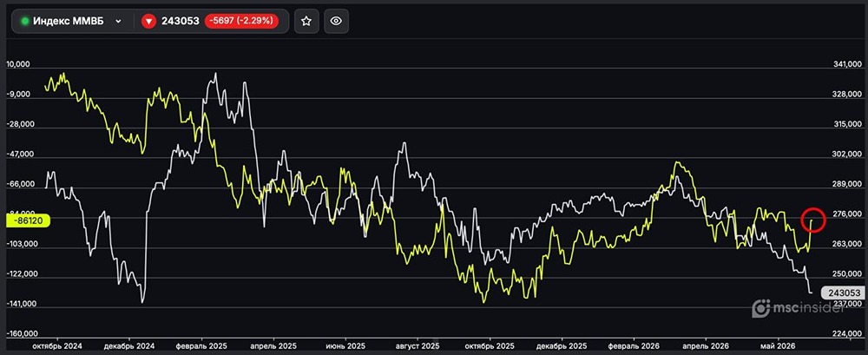The width and height of the screenshot is (868, 355).
Task: Click the -141,000 left axis value
Action: [x=23, y=304]
